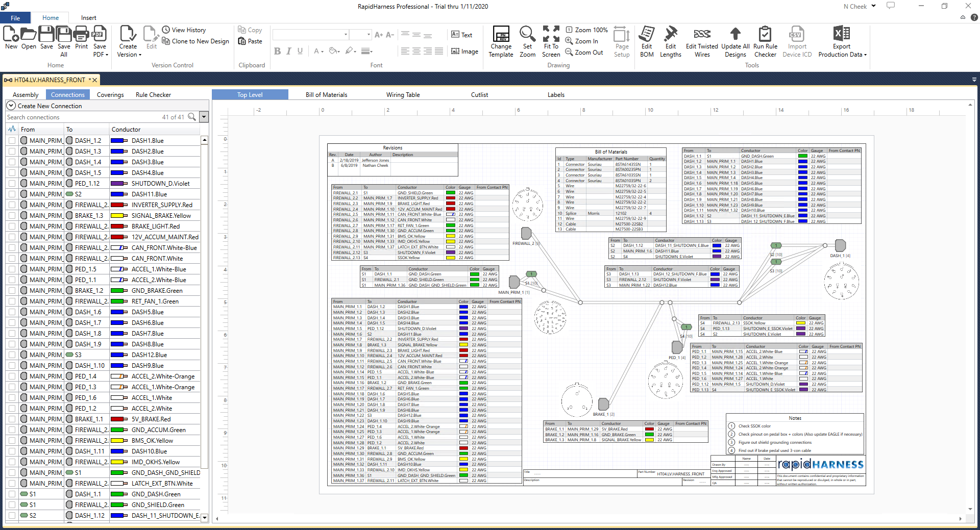Switch to the Insert ribbon tab
This screenshot has width=980, height=530.
(x=88, y=18)
